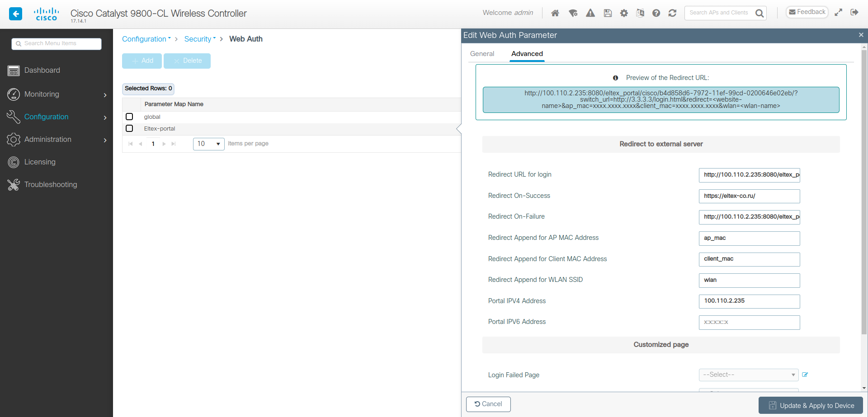The image size is (868, 417).
Task: Edit the AP MAC Address append field
Action: pos(749,238)
